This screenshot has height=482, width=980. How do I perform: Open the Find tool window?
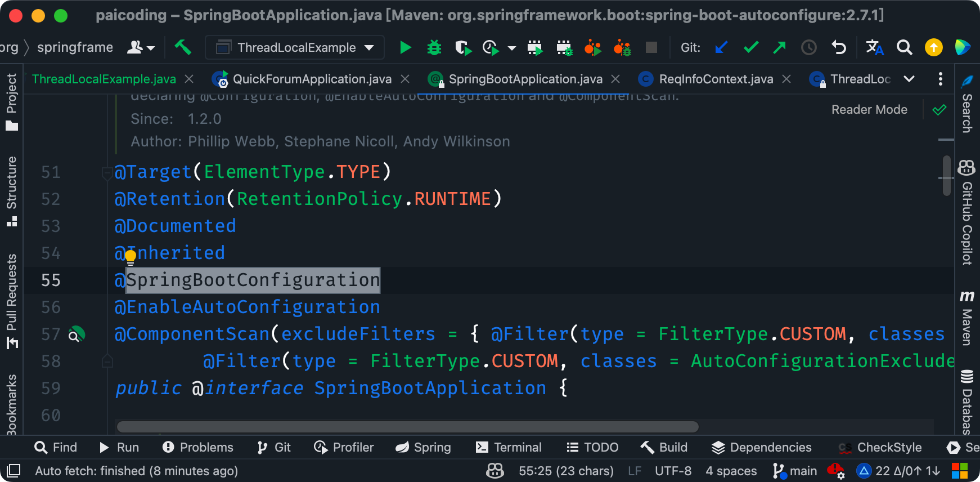[56, 447]
